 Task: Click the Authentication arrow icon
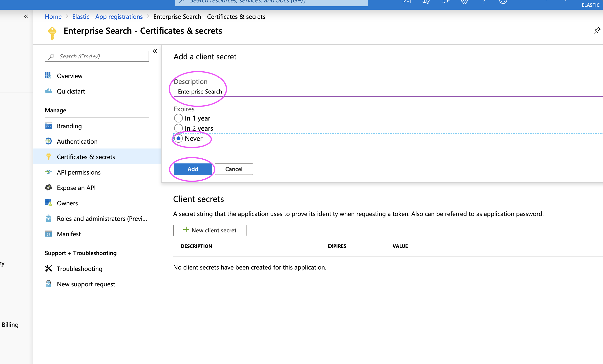48,141
